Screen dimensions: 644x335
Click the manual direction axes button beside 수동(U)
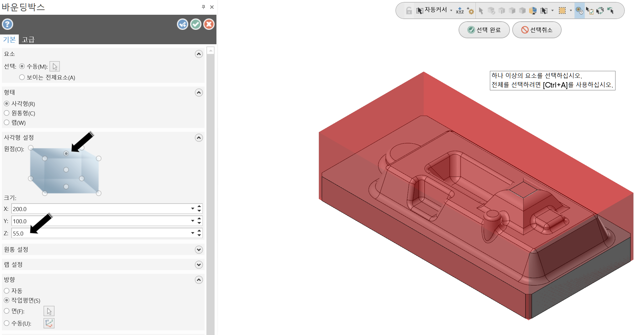tap(49, 323)
